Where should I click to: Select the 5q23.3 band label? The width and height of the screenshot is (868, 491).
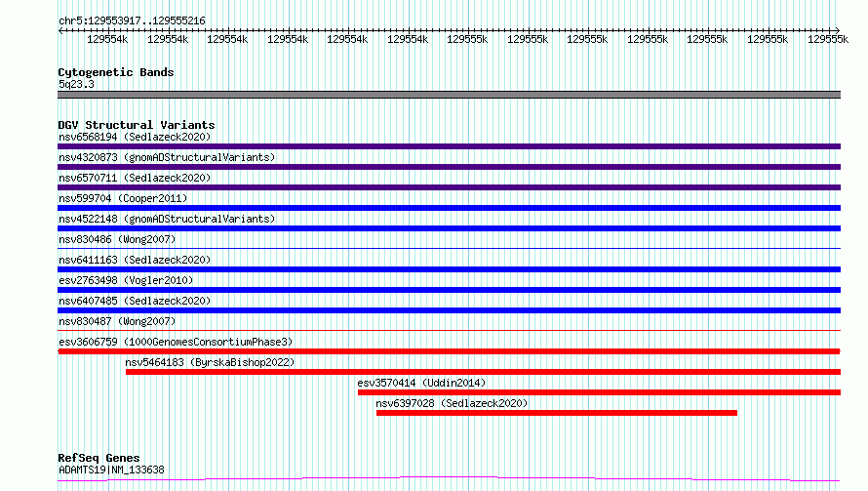(x=76, y=84)
